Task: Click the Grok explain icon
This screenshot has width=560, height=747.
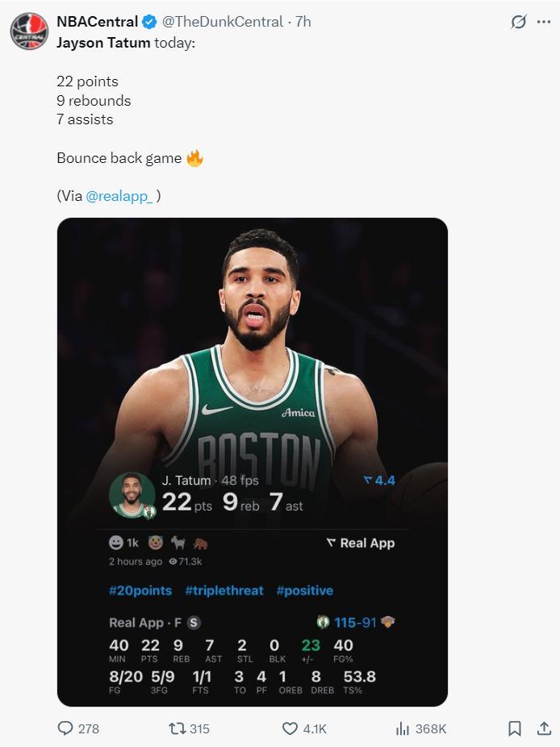Action: [518, 22]
